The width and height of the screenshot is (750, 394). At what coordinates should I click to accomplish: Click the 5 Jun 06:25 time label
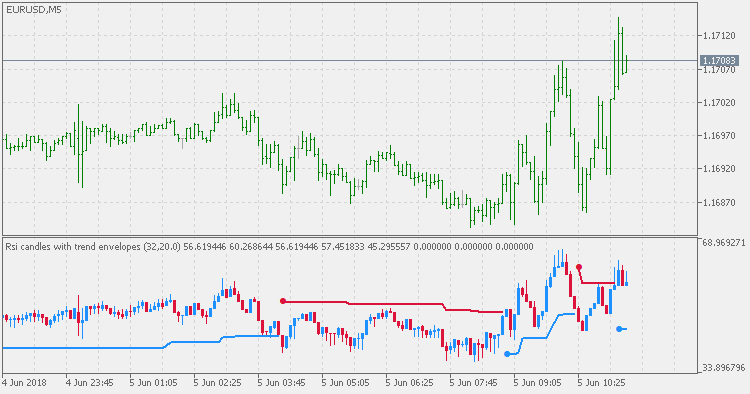click(x=409, y=383)
